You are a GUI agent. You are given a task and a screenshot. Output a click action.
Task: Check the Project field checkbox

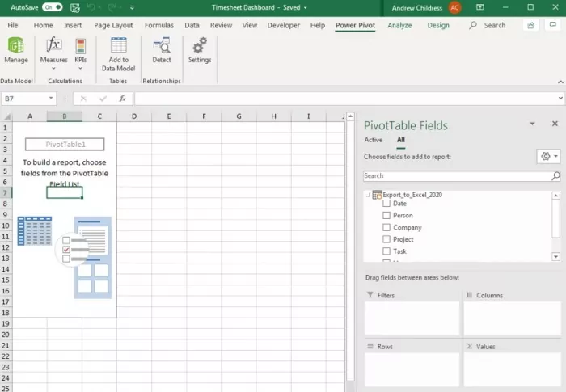(x=386, y=239)
